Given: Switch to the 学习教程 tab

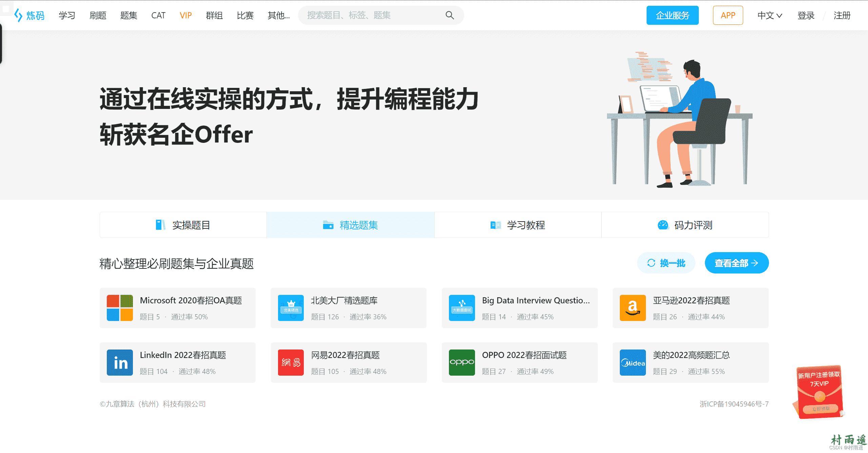Looking at the screenshot, I should point(518,225).
